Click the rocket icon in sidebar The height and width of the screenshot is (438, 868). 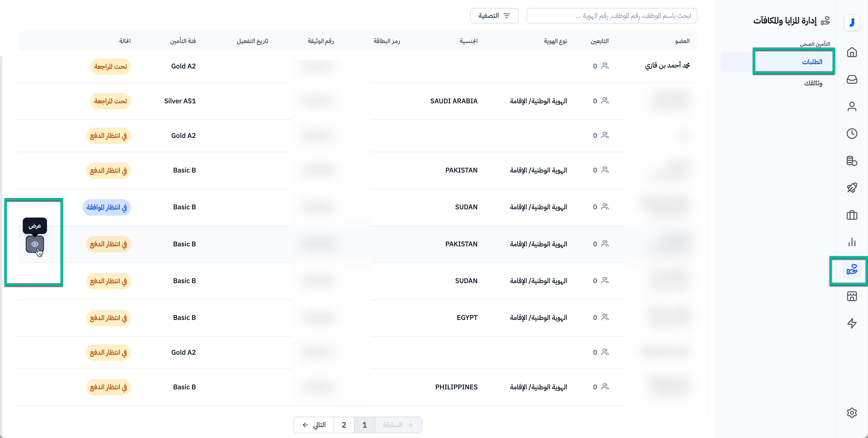click(852, 188)
